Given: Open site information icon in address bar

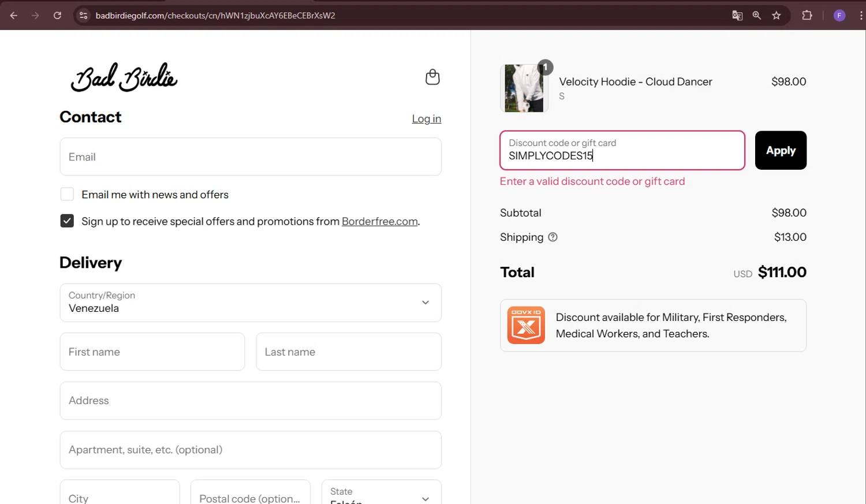Looking at the screenshot, I should click(84, 16).
